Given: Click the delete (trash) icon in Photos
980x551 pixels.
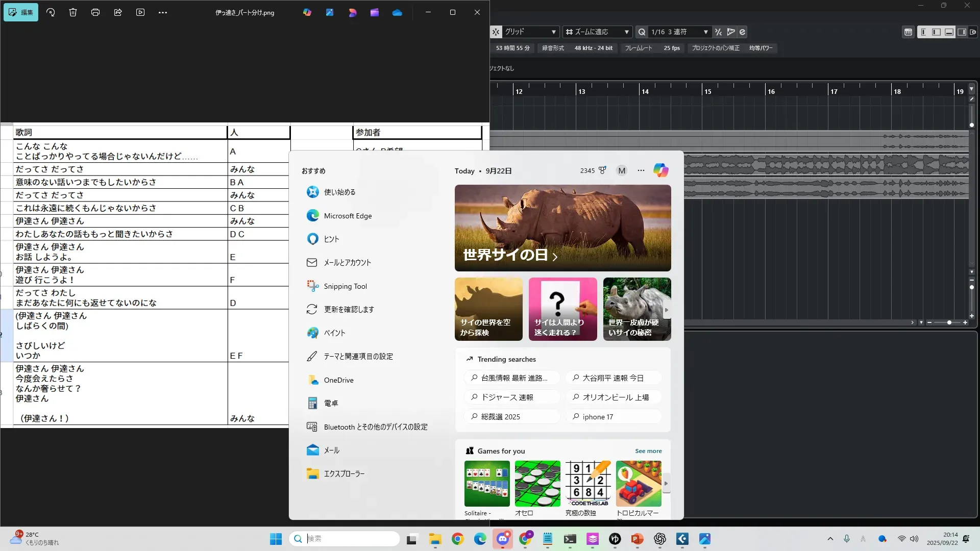Looking at the screenshot, I should pyautogui.click(x=73, y=12).
